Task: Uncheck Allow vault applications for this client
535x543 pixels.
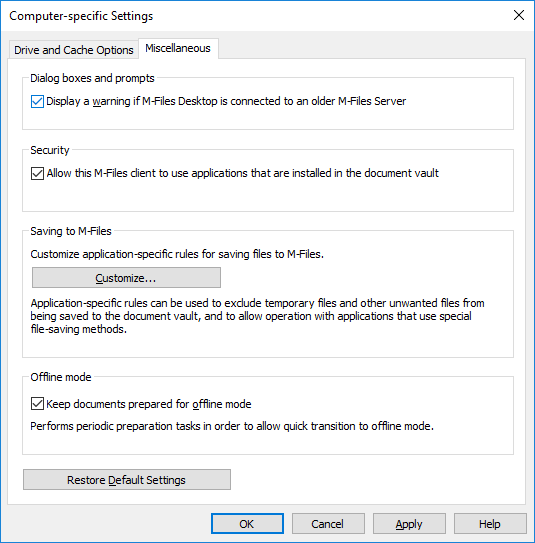Action: click(x=37, y=173)
